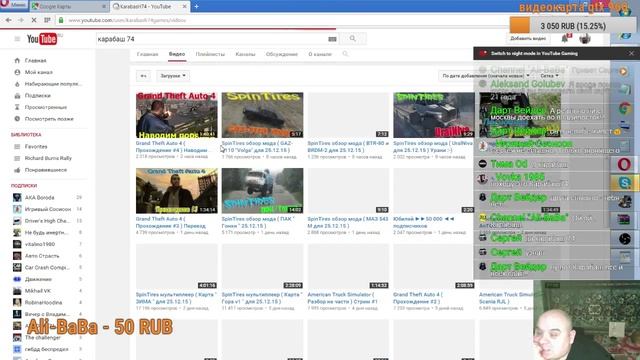Screen dimensions: 640x360
Task: Open SpinTires мультиплеер Карта ЗИМА title
Action: click(176, 298)
